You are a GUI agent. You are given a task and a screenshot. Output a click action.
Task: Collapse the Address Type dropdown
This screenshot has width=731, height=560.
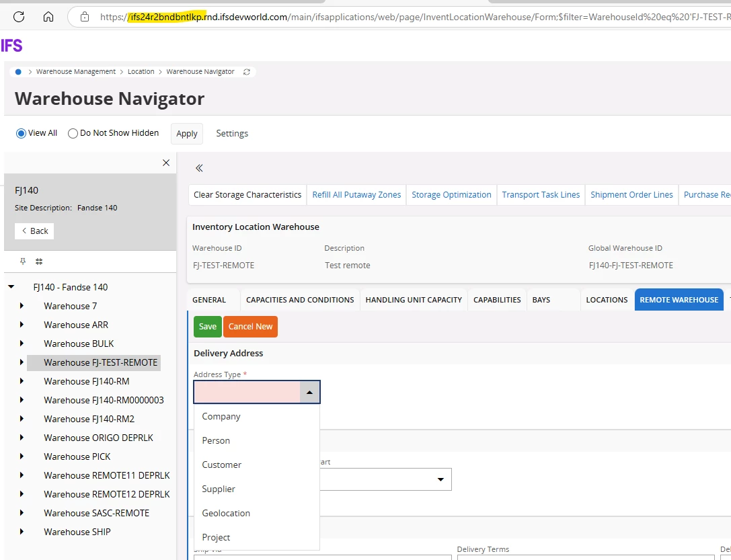(309, 393)
